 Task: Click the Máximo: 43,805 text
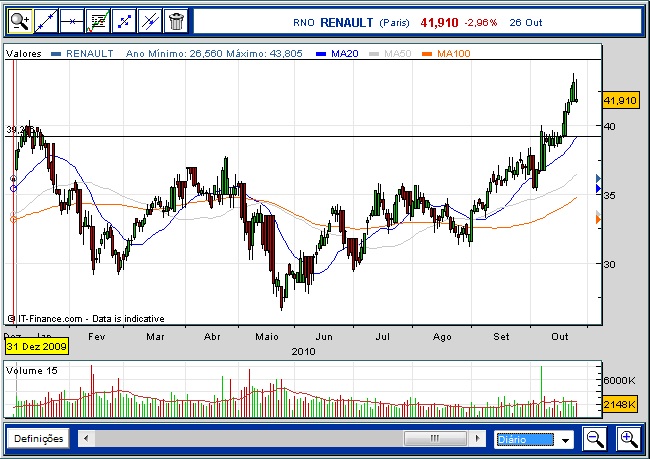(x=264, y=53)
